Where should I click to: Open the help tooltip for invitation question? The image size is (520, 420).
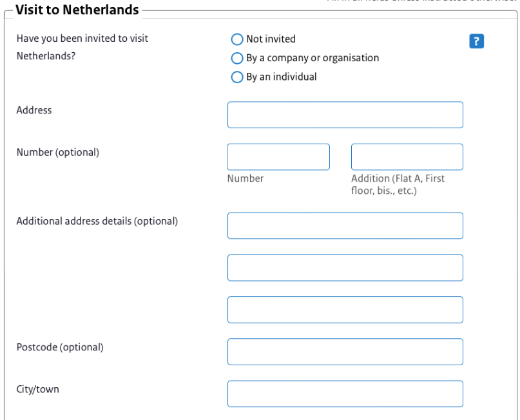[x=476, y=41]
